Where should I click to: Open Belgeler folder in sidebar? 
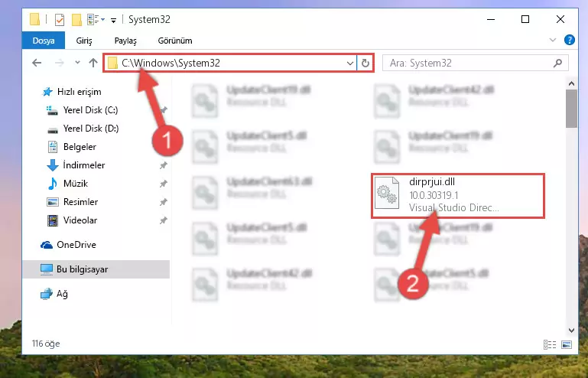point(80,147)
